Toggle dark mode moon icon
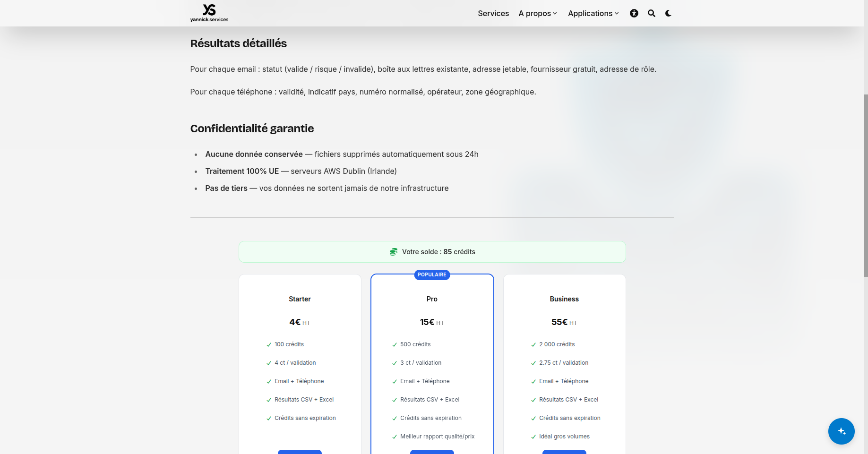The width and height of the screenshot is (868, 454). point(668,13)
